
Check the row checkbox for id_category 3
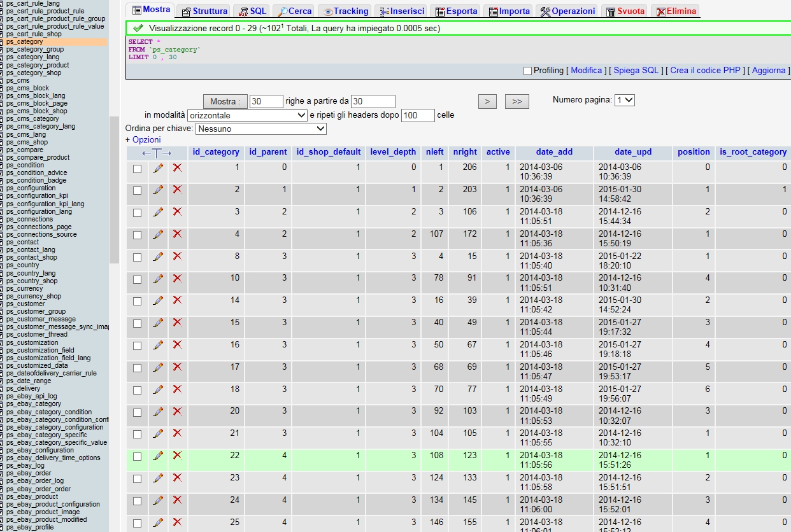point(137,213)
